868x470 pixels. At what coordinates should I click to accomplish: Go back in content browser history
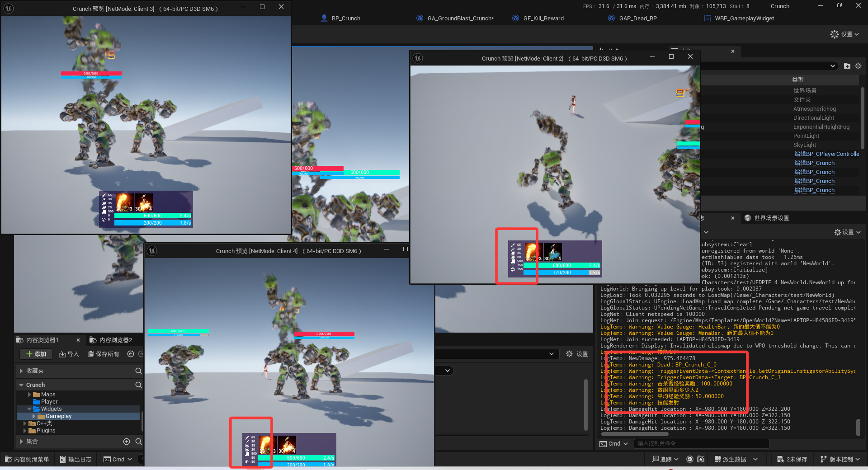point(131,354)
